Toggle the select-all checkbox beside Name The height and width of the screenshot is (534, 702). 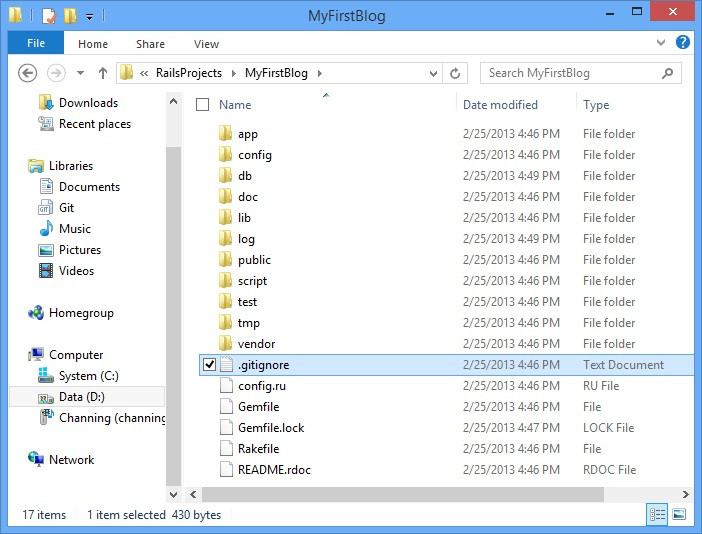click(202, 105)
